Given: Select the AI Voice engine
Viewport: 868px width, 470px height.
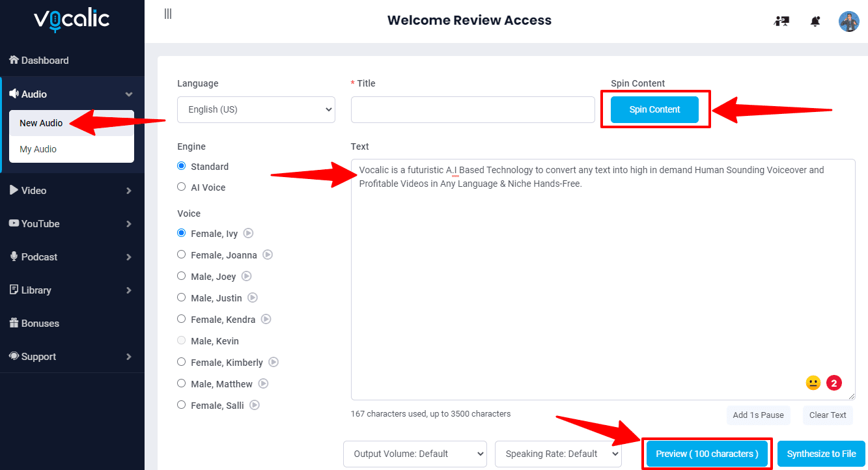Looking at the screenshot, I should [x=182, y=187].
